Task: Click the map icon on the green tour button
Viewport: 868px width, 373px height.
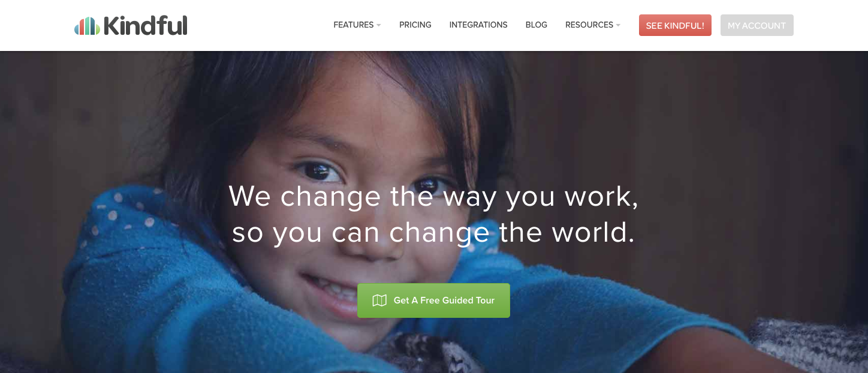Action: (x=379, y=300)
